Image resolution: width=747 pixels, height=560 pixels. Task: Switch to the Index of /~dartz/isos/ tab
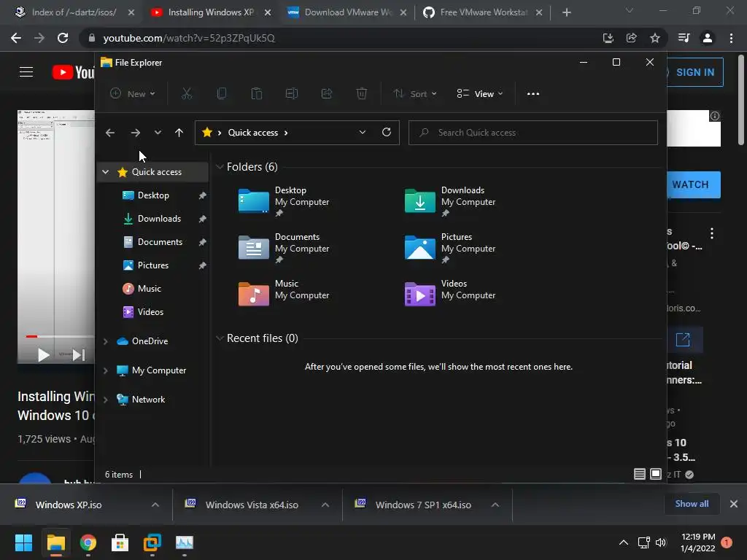tap(74, 12)
